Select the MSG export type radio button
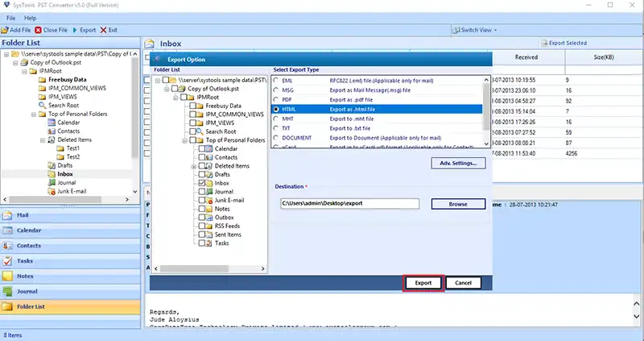 coord(276,90)
